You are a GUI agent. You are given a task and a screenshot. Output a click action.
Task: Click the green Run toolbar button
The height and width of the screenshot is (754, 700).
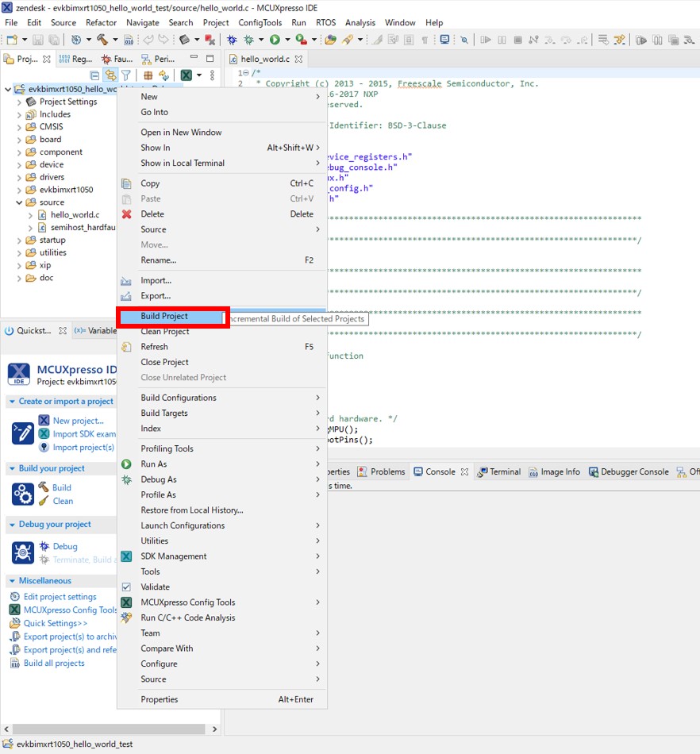pos(275,40)
